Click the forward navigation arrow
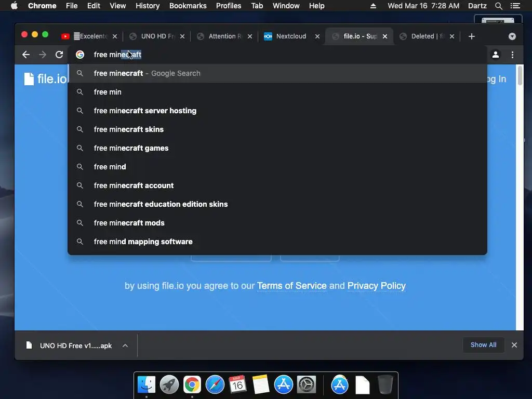 pos(43,55)
